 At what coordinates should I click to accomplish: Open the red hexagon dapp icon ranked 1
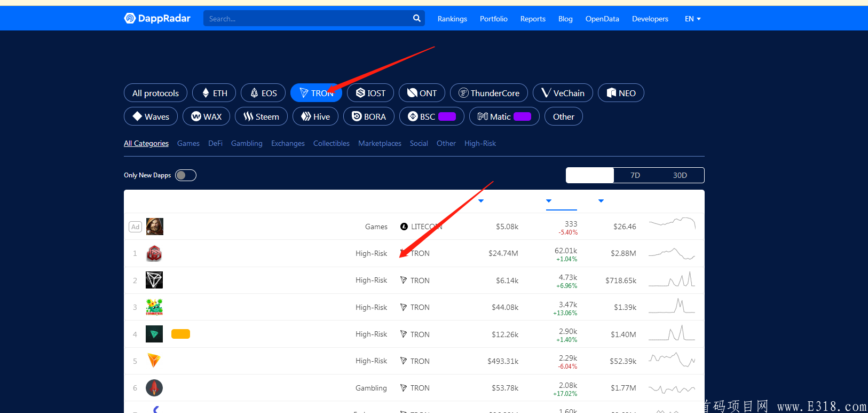pos(154,253)
